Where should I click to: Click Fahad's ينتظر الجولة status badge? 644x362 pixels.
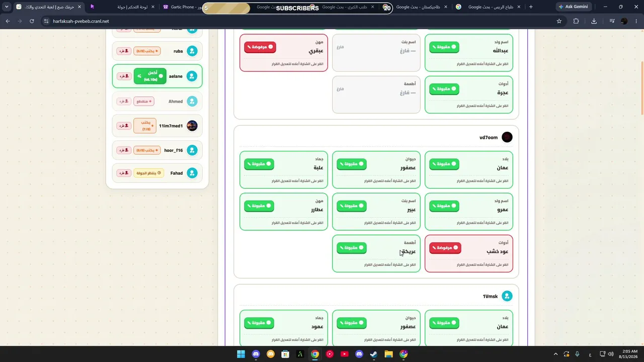148,173
